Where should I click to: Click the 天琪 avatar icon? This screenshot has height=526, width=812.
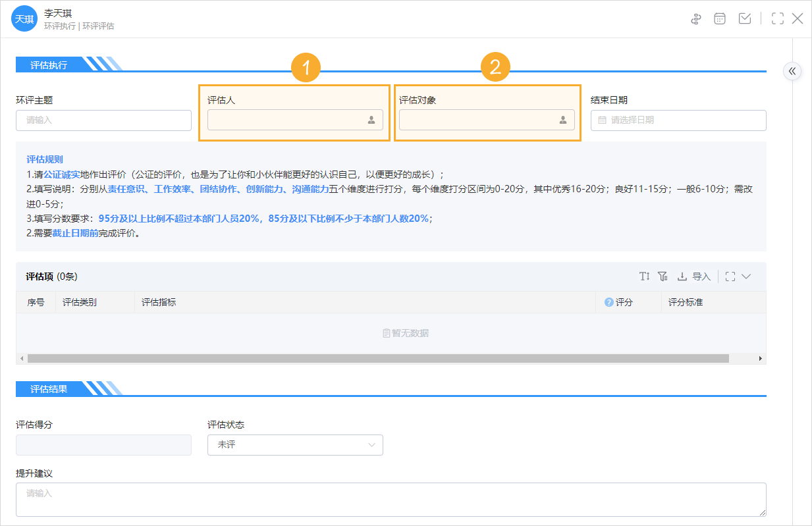[x=24, y=18]
